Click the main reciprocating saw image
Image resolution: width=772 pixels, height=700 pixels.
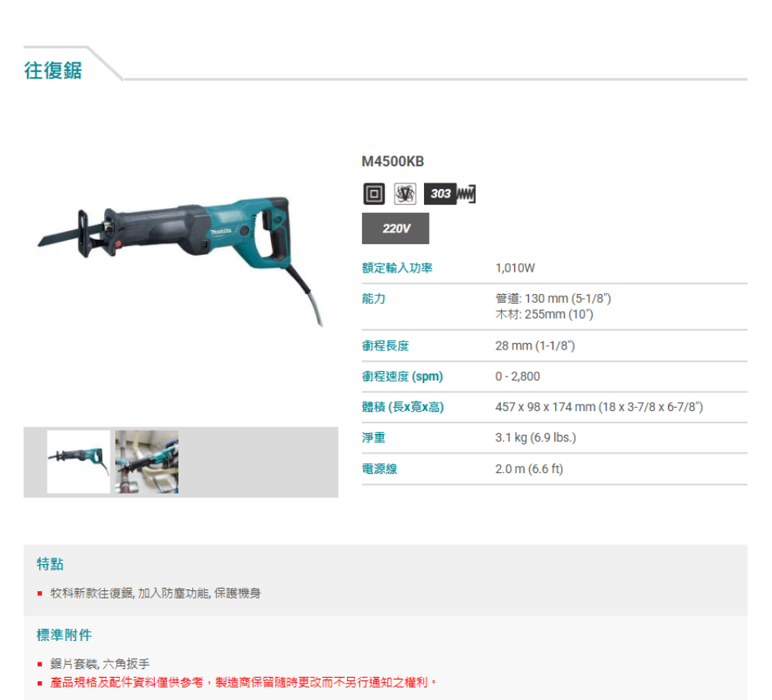tap(181, 256)
